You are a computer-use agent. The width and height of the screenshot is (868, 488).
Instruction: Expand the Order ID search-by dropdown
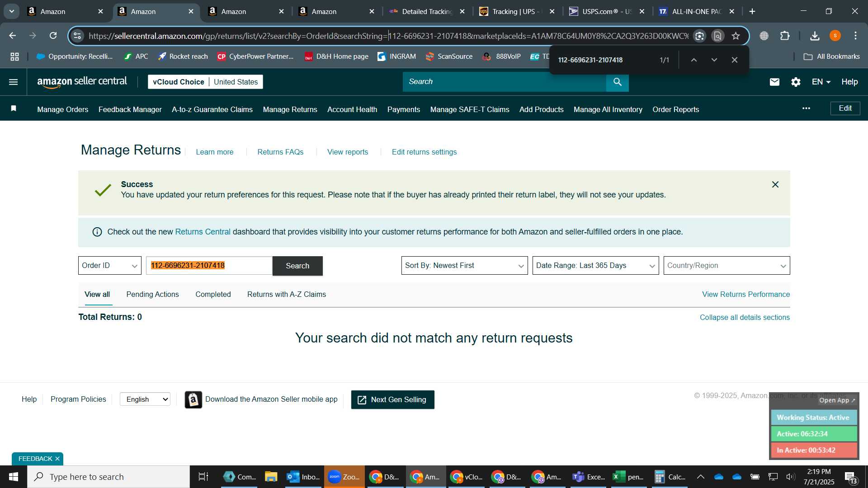110,266
